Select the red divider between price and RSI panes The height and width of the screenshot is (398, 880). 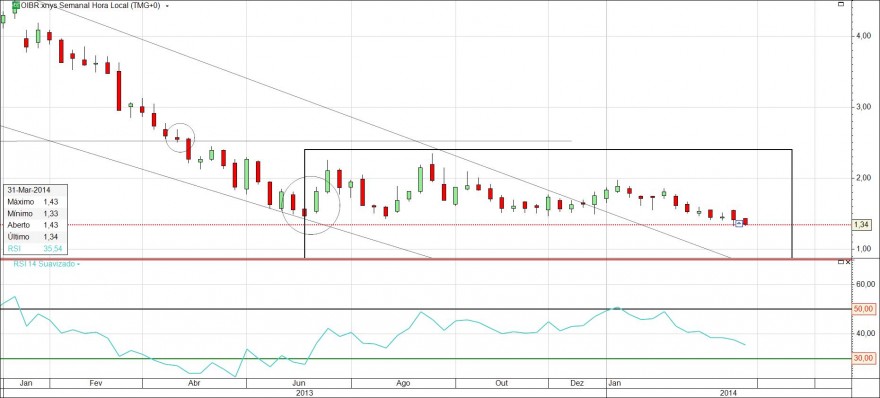(425, 259)
